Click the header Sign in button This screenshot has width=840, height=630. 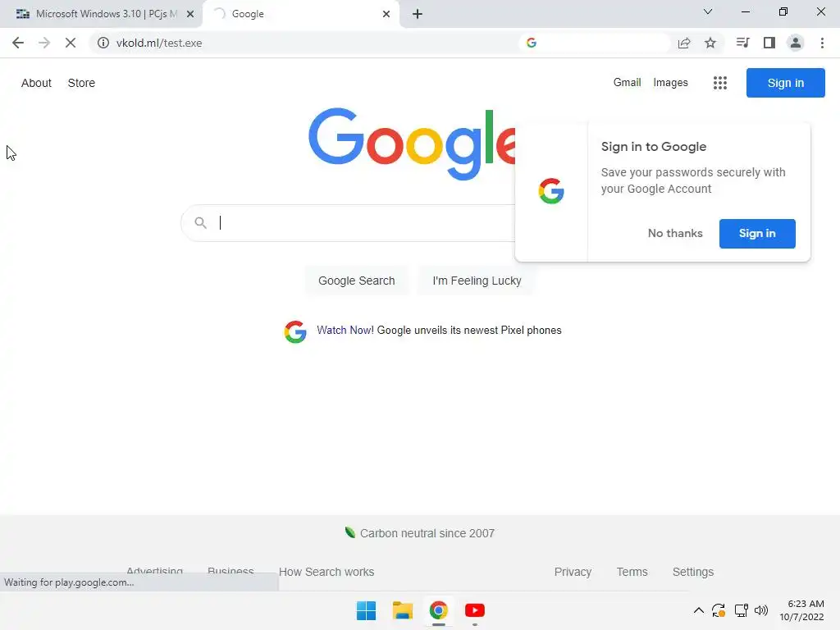(x=785, y=83)
